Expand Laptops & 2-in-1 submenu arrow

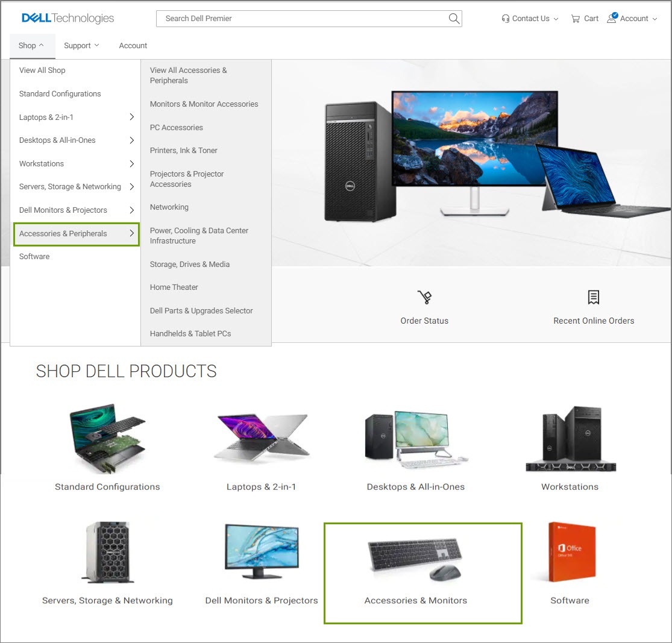click(131, 117)
